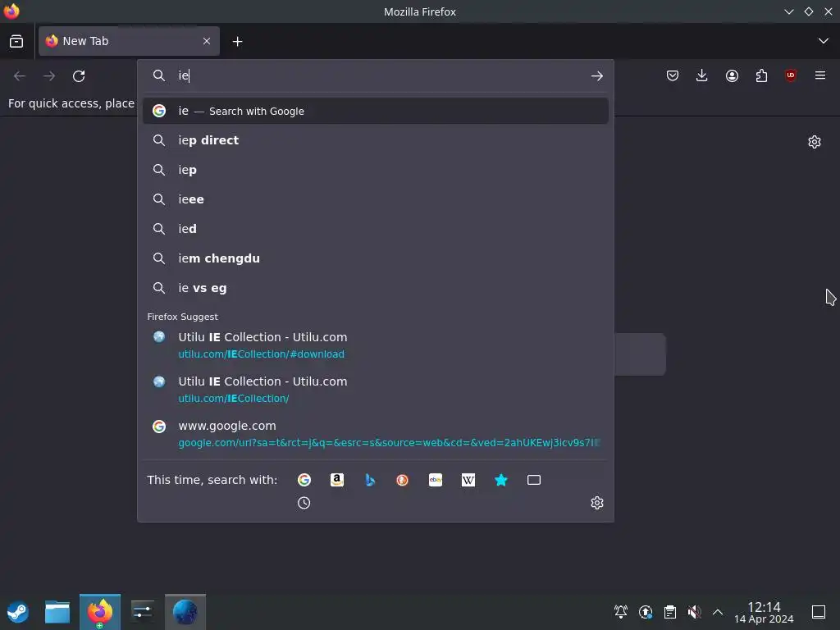
Task: Choose the 'ieee' search suggestion
Action: click(x=376, y=199)
